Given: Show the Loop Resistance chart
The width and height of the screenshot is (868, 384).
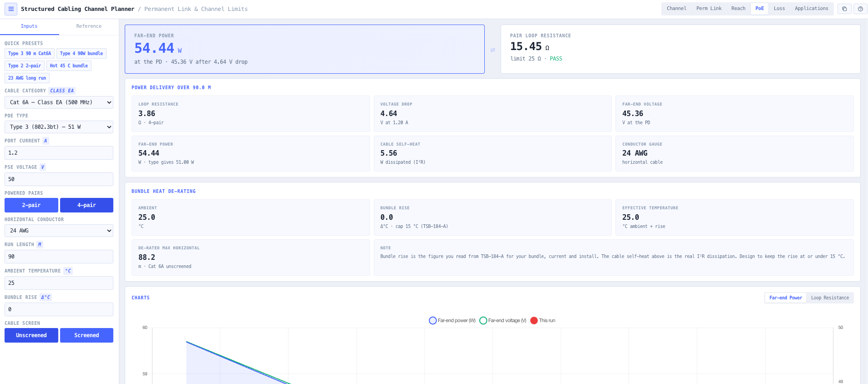Looking at the screenshot, I should click(830, 298).
